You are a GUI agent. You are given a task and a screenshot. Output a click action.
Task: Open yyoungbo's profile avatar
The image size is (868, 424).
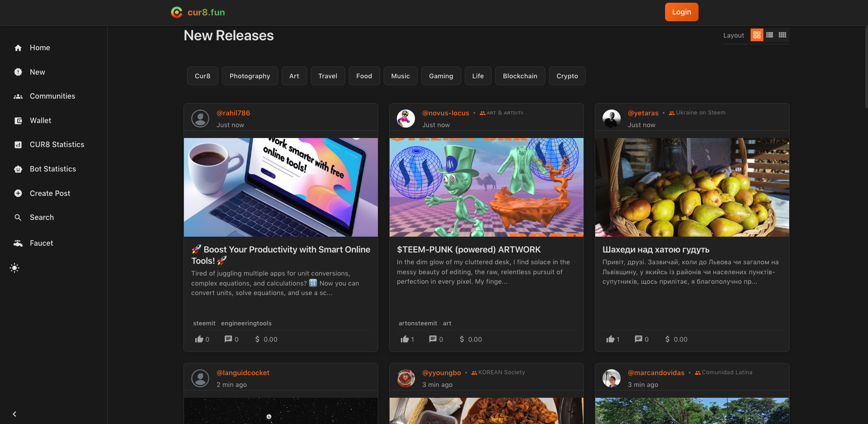coord(406,378)
